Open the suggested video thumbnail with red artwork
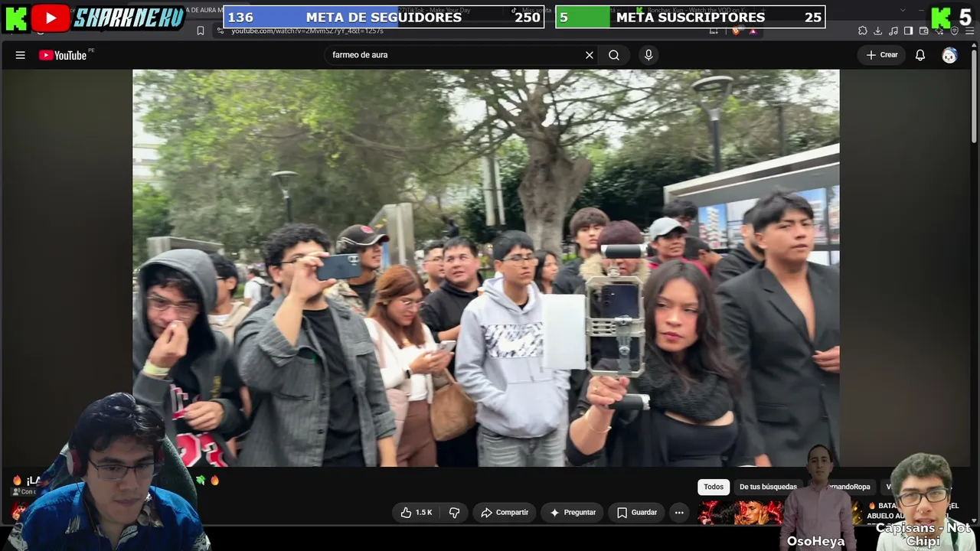This screenshot has height=551, width=980. [x=740, y=513]
